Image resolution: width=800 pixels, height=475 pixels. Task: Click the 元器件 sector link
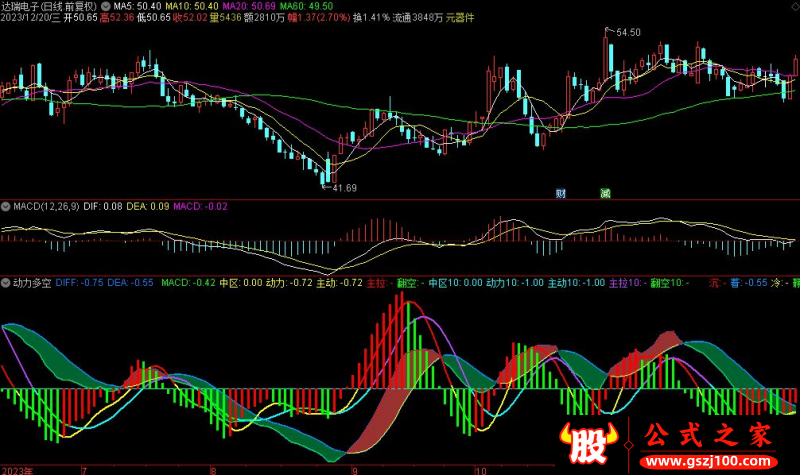460,18
